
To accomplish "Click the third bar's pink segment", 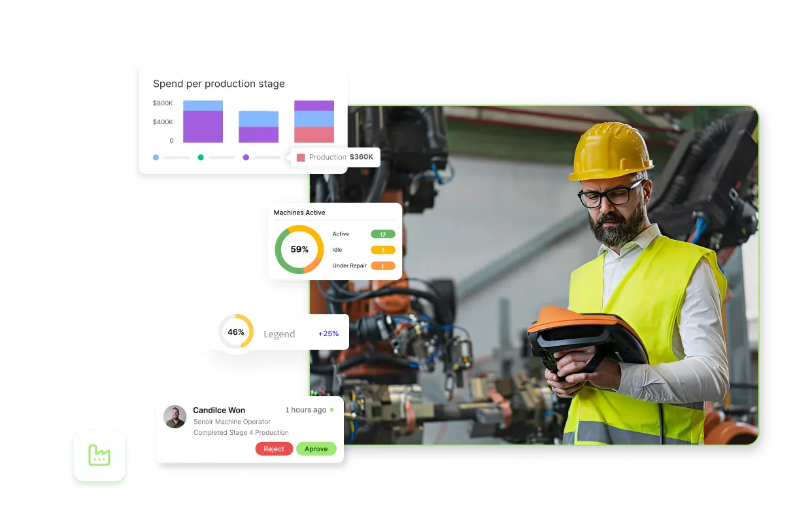I will point(314,135).
